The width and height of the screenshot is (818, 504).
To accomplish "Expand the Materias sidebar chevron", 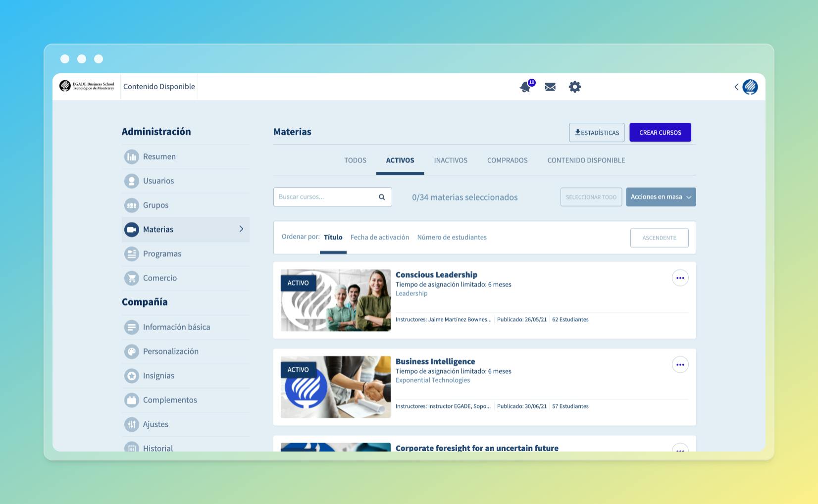I will click(x=242, y=229).
